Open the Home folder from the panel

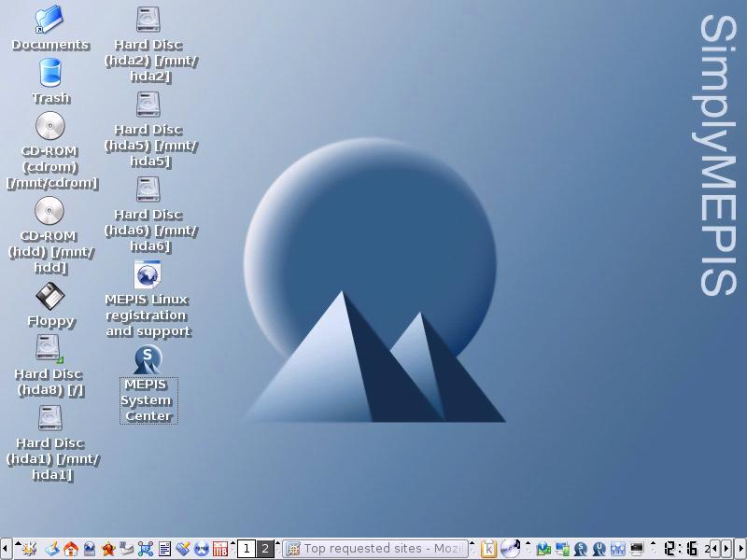(71, 549)
